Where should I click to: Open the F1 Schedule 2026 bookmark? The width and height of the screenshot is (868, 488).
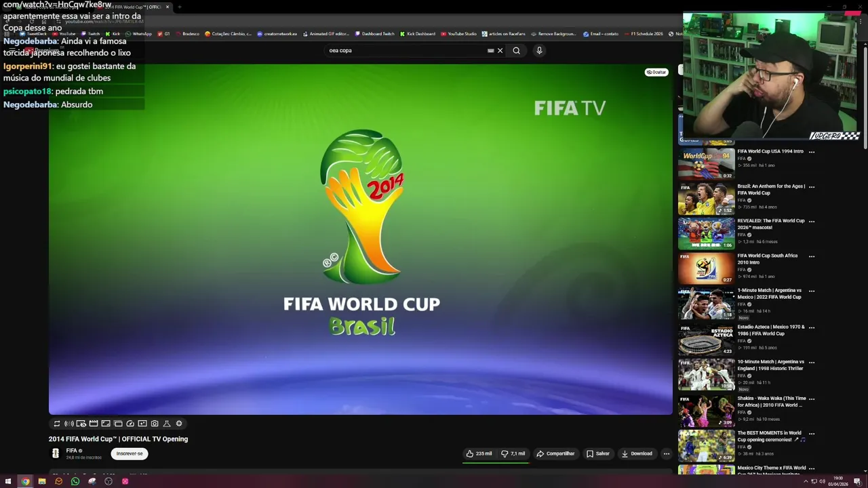(643, 34)
